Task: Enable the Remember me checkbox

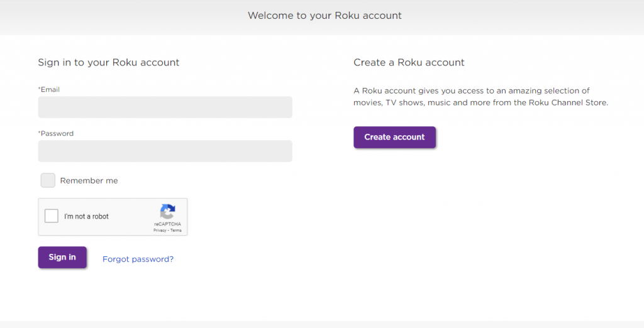Action: [48, 180]
